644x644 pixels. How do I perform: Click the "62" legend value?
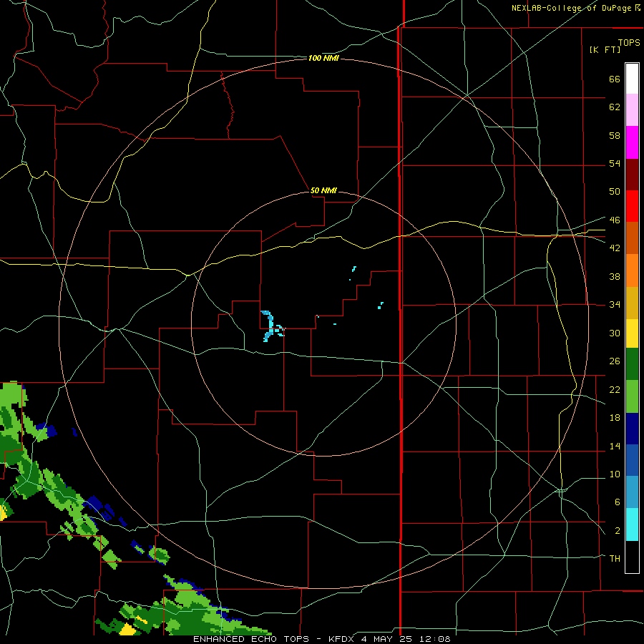[615, 107]
